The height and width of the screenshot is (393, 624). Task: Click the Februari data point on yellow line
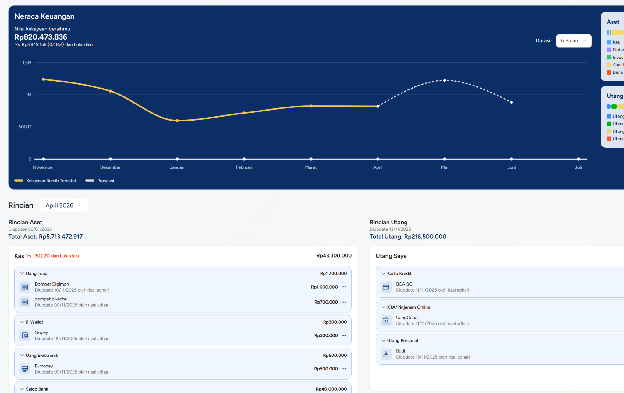pyautogui.click(x=244, y=113)
